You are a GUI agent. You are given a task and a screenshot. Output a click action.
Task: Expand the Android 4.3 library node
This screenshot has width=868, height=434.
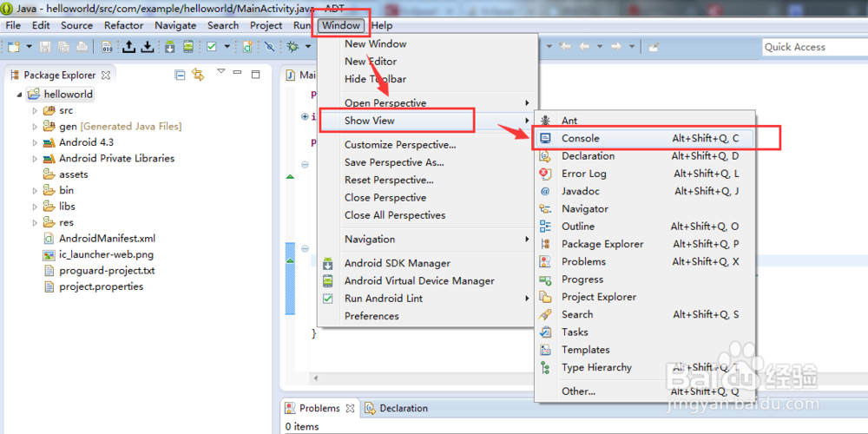pos(35,142)
